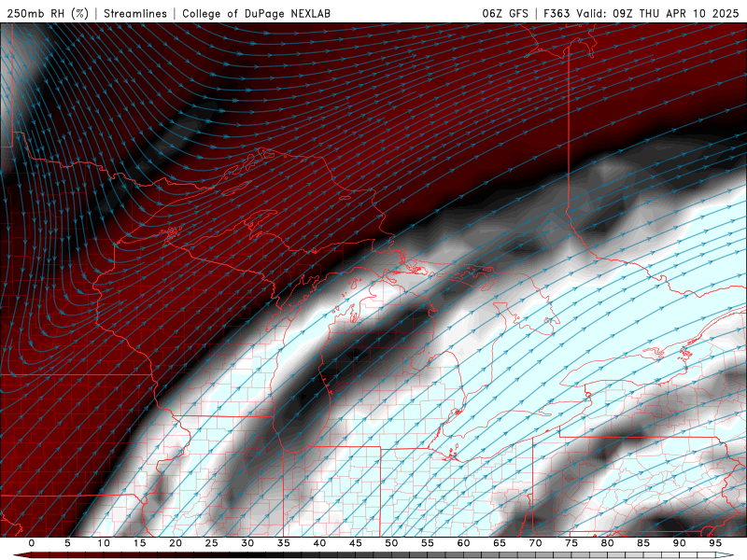
Task: Click the '250mb RH (%)' title text
Action: point(48,13)
